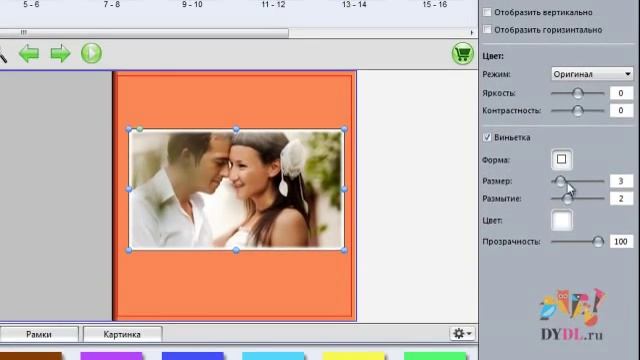This screenshot has height=360, width=640.
Task: Pick the cyan background color swatch
Action: (273, 356)
